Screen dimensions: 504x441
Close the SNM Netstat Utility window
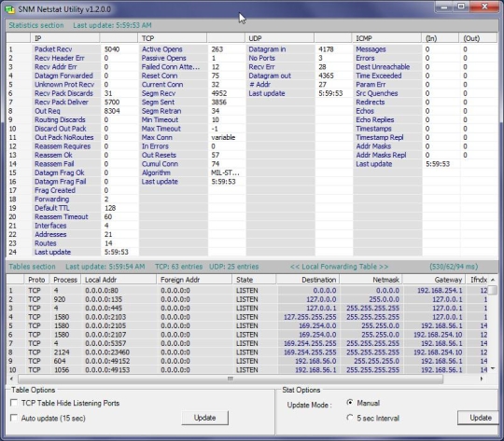coord(484,7)
